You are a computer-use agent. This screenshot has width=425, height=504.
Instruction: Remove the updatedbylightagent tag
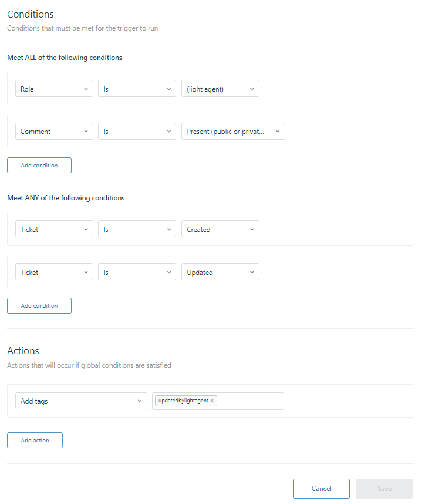[212, 401]
